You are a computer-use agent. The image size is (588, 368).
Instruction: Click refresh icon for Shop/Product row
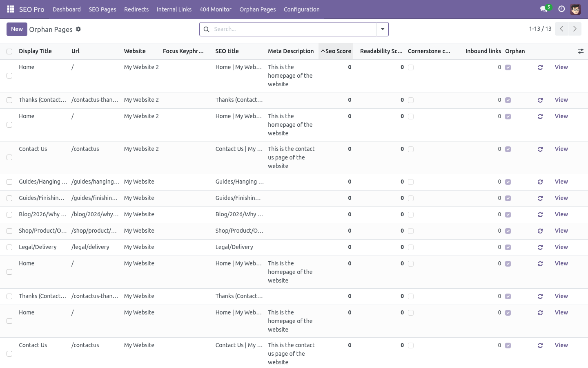(x=540, y=231)
